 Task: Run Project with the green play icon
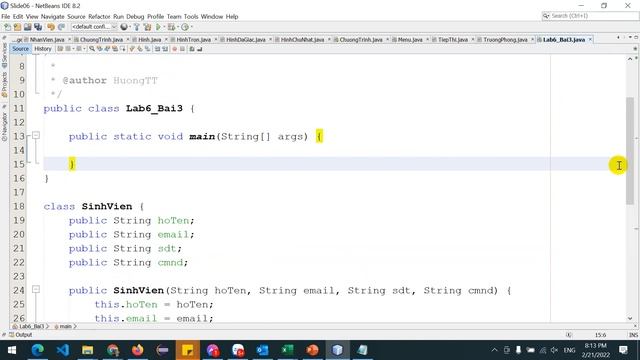tap(158, 27)
